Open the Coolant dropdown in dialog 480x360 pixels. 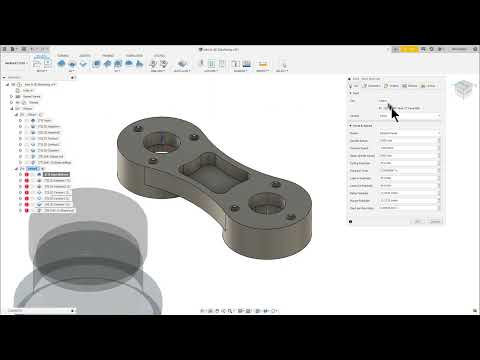point(409,116)
